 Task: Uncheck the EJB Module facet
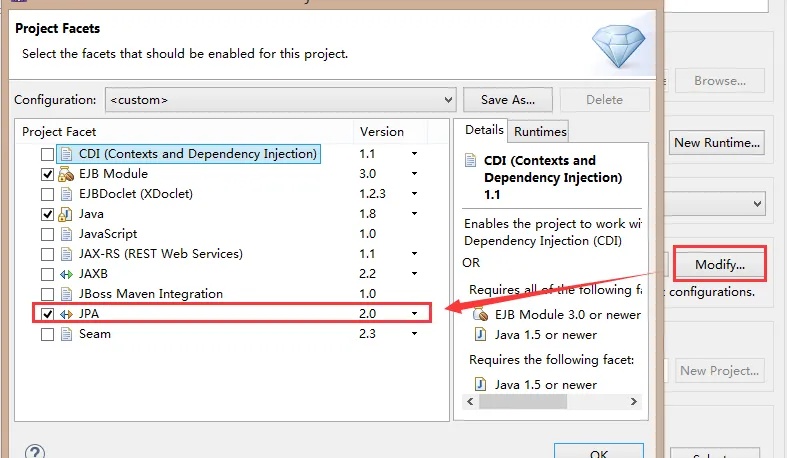pos(47,175)
